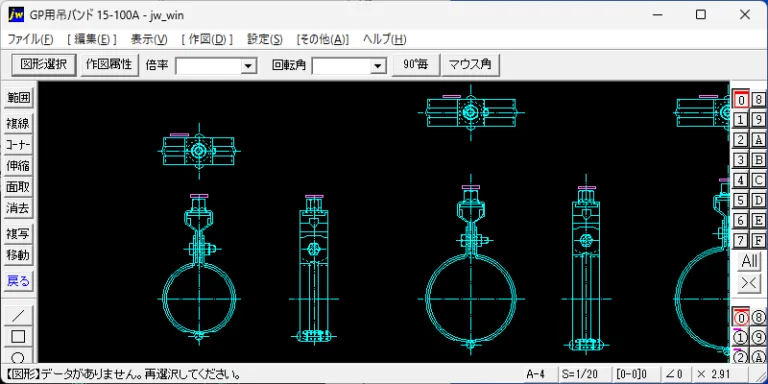Open the その他(A) menu
The image size is (768, 384).
(323, 40)
